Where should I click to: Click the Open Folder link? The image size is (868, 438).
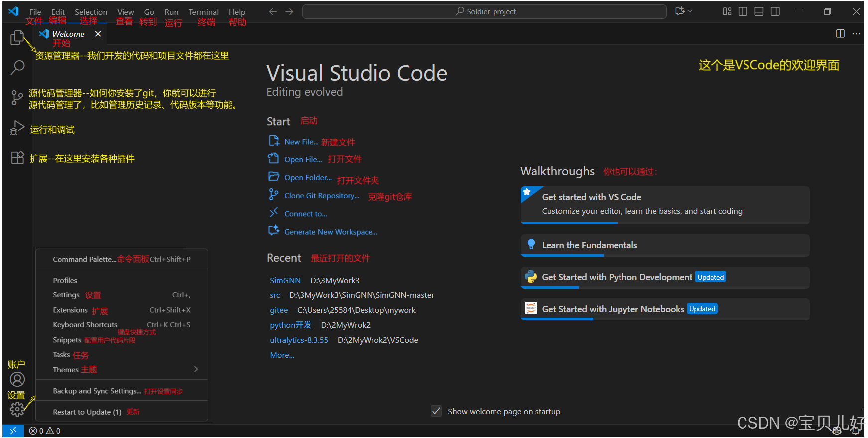(308, 177)
